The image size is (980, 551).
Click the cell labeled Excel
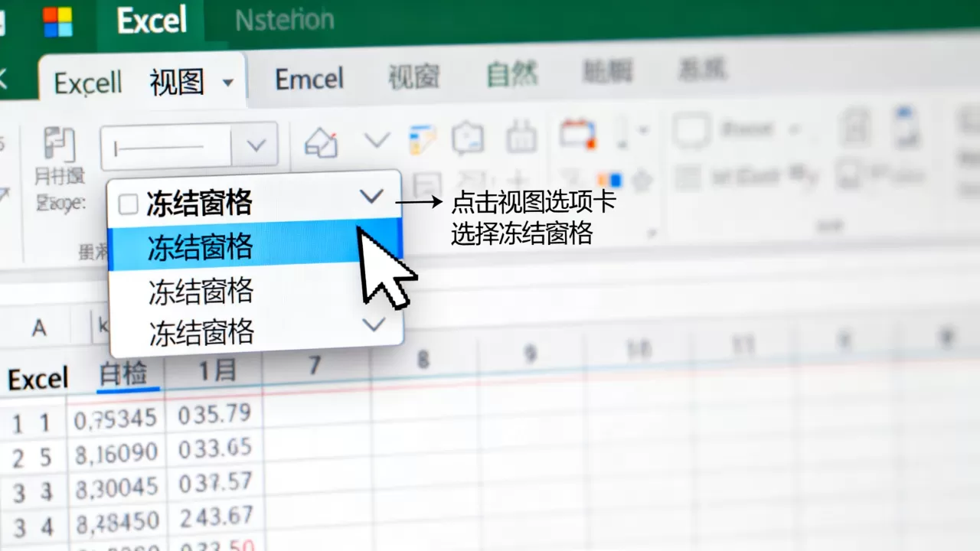38,379
